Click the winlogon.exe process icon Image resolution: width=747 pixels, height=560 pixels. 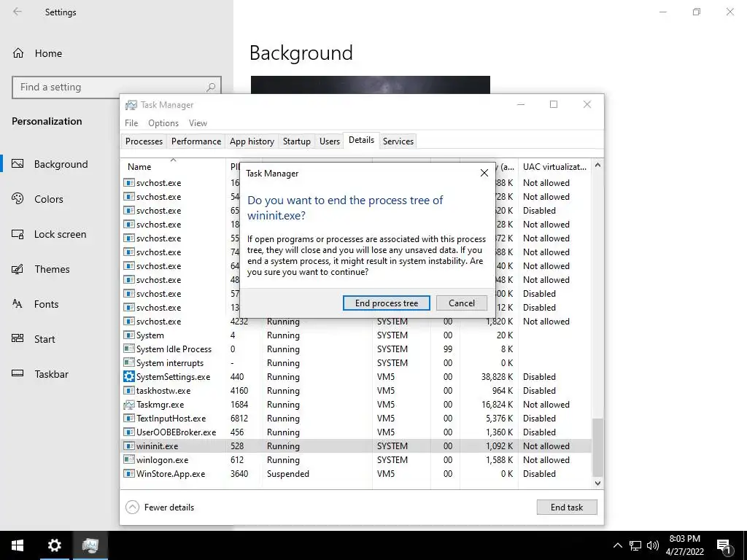[x=128, y=460]
